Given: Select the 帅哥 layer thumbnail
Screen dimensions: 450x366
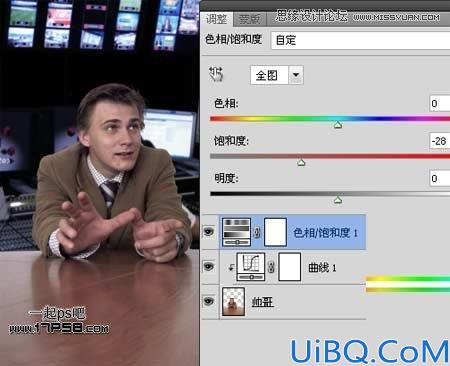Looking at the screenshot, I should (x=233, y=302).
